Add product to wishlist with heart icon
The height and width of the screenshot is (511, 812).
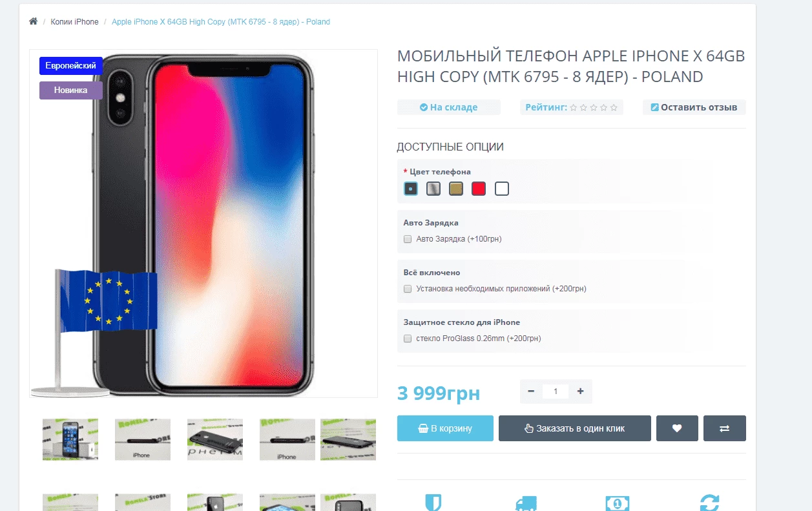(x=677, y=428)
